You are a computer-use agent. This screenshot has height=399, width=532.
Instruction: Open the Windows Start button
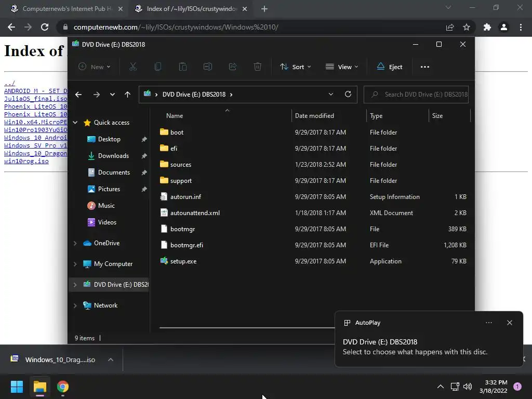17,387
